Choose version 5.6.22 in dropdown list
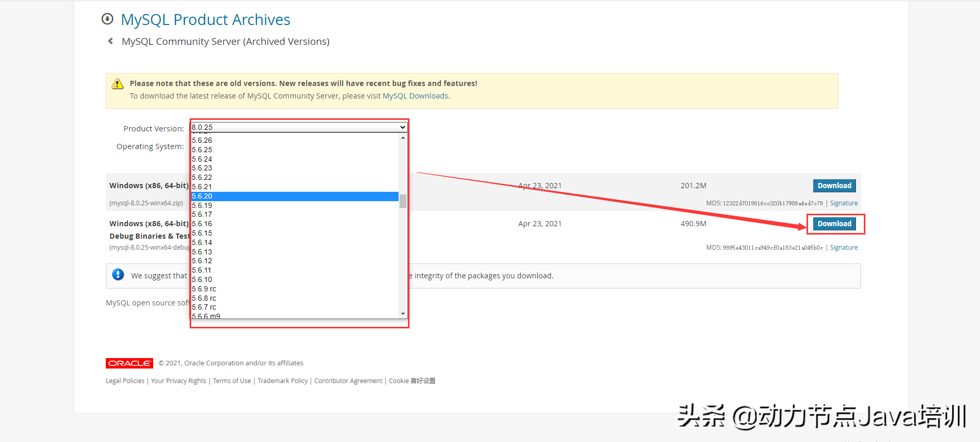Viewport: 980px width, 442px height. pyautogui.click(x=294, y=177)
